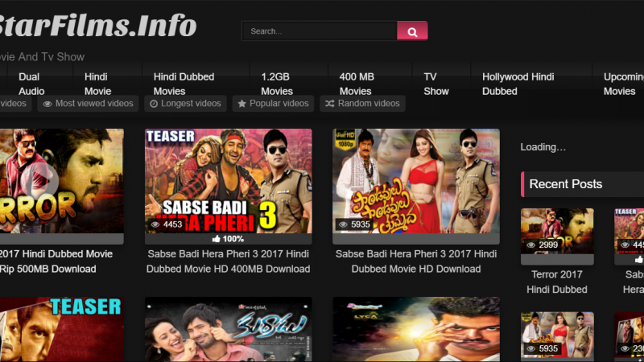Open the Terror movie poster thumbnail
Screen dimensions: 644x362
click(62, 181)
